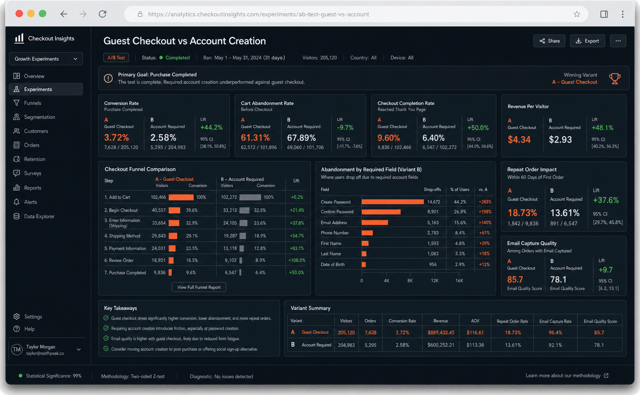Click the Account Required variant summary row

click(x=455, y=345)
